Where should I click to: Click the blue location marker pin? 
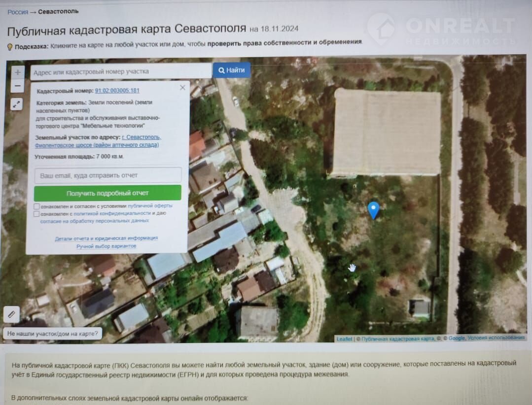[x=374, y=210]
